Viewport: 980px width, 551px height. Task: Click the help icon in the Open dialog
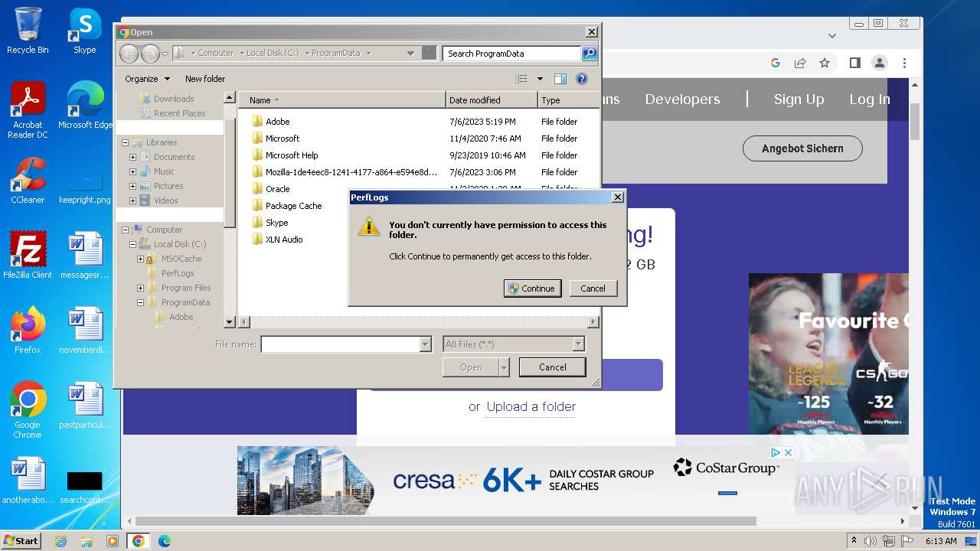pyautogui.click(x=581, y=79)
